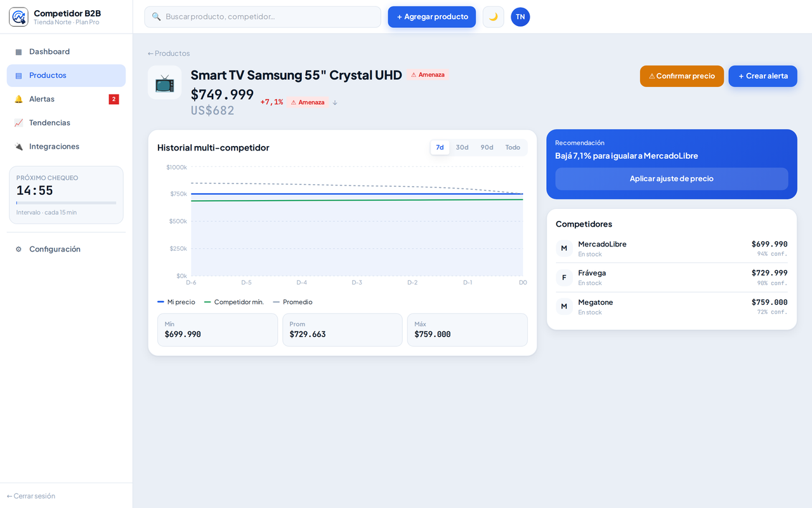Click the Competidores panel heading
This screenshot has width=812, height=508.
coord(584,224)
